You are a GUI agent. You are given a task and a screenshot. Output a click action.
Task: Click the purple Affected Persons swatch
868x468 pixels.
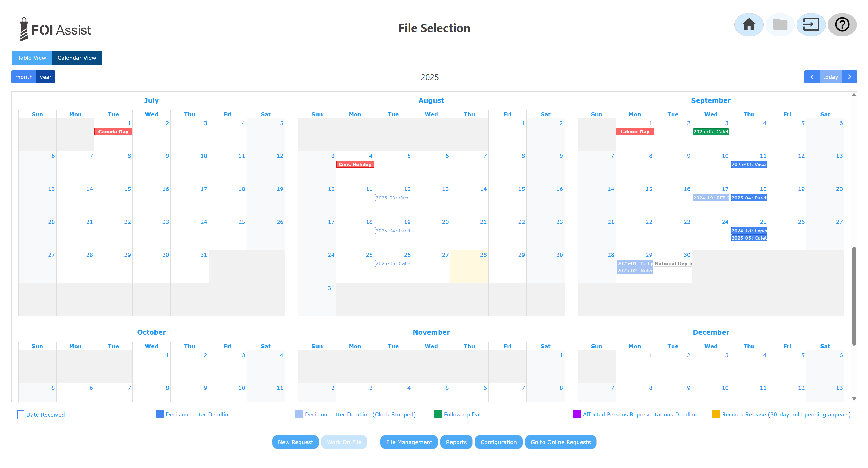(577, 414)
